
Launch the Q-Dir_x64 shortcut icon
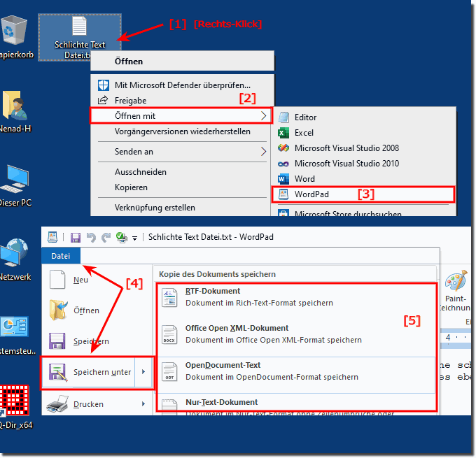click(15, 400)
